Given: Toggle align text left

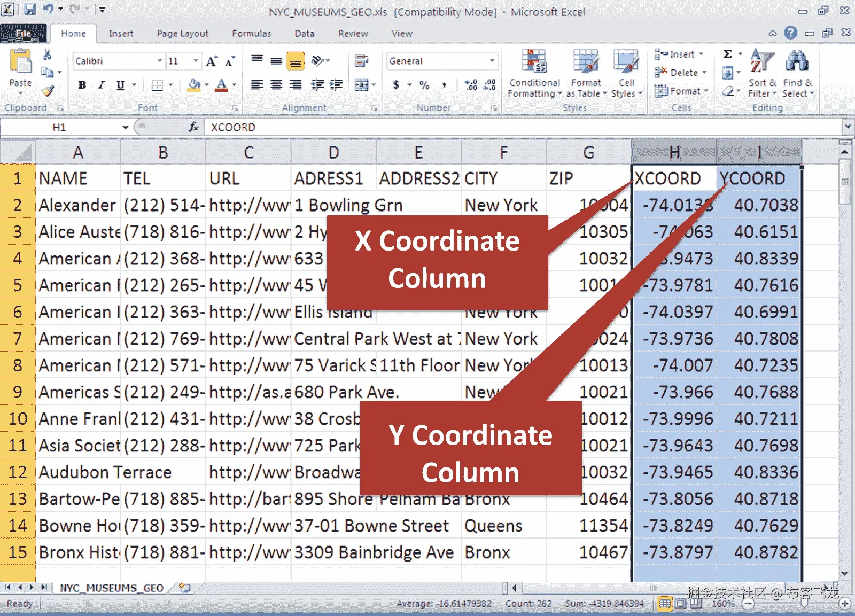Looking at the screenshot, I should (257, 85).
